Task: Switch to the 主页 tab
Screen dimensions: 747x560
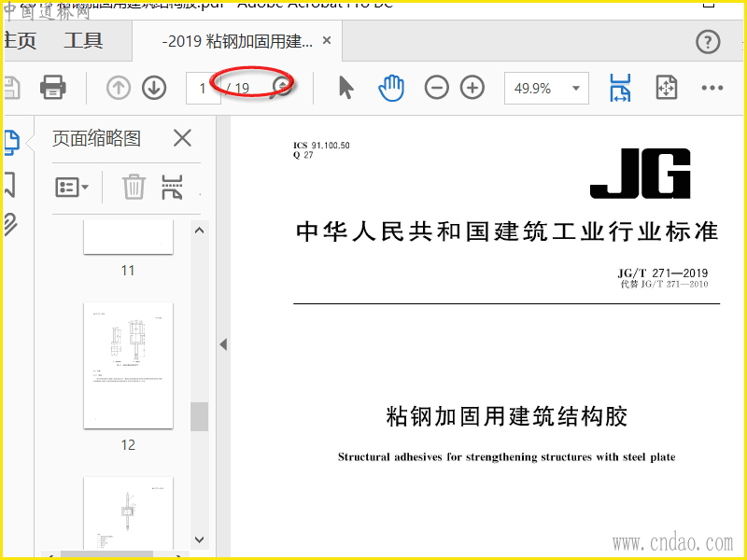Action: pyautogui.click(x=20, y=41)
